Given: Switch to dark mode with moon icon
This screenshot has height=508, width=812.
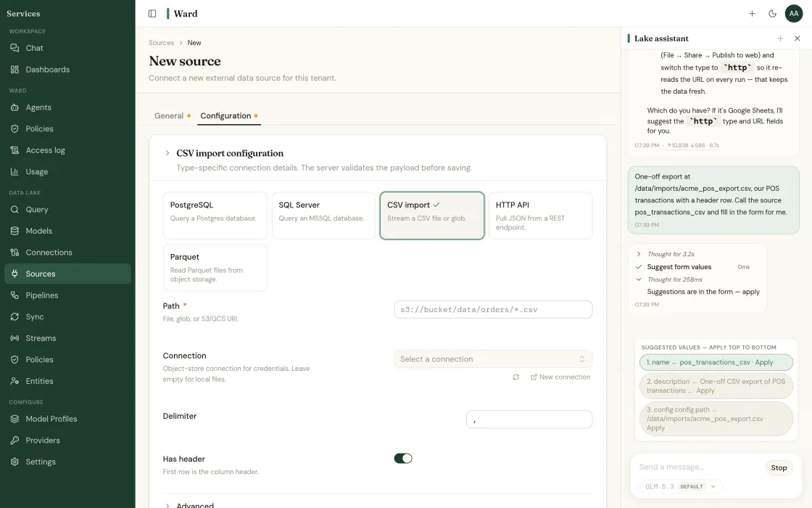Looking at the screenshot, I should [772, 14].
